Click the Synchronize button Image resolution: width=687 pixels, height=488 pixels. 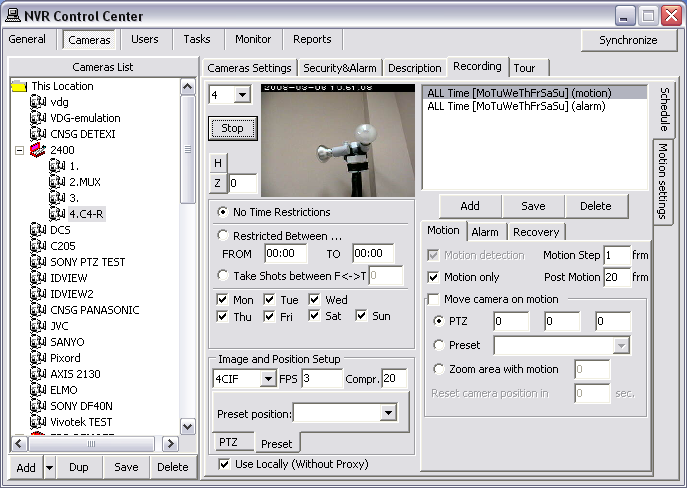[628, 40]
